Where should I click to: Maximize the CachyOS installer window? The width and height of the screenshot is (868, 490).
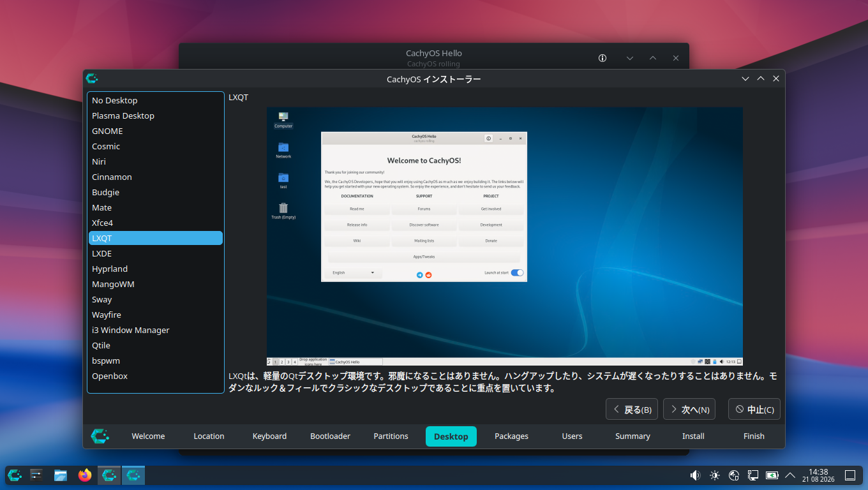click(x=761, y=78)
